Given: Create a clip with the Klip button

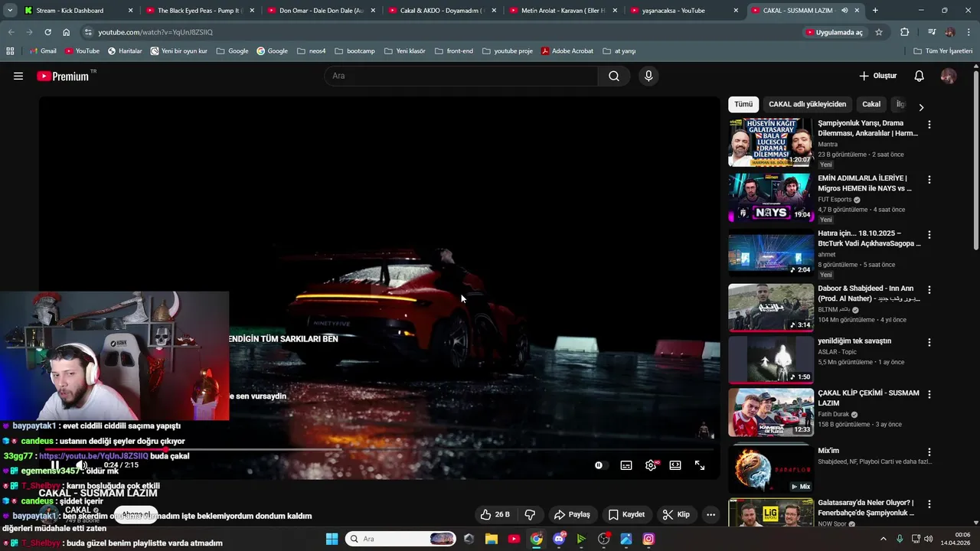Looking at the screenshot, I should click(x=676, y=514).
